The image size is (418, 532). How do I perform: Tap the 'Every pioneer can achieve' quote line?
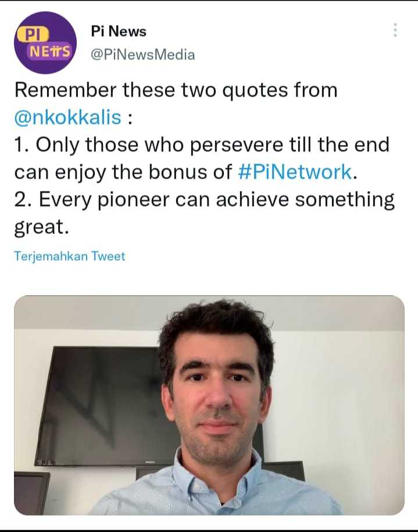[205, 200]
